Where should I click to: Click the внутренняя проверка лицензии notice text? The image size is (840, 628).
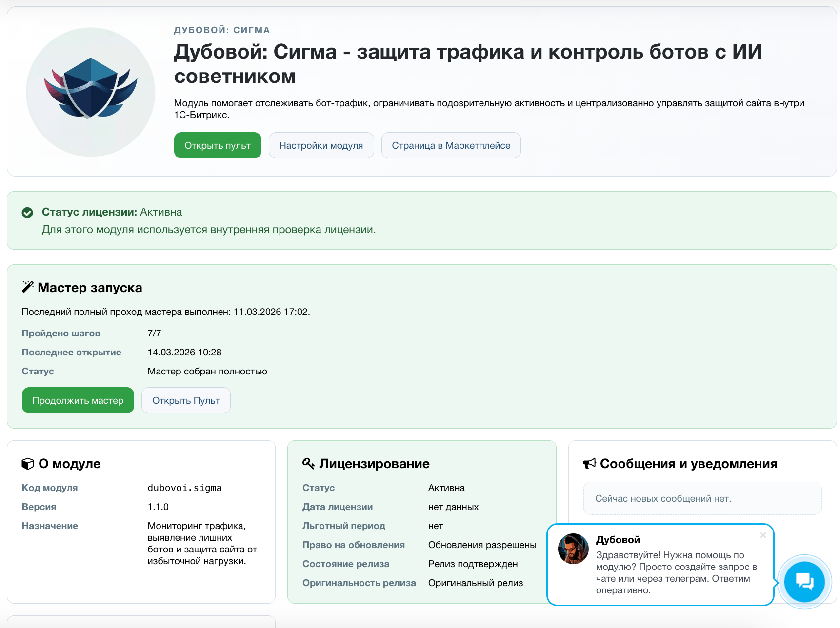[209, 230]
